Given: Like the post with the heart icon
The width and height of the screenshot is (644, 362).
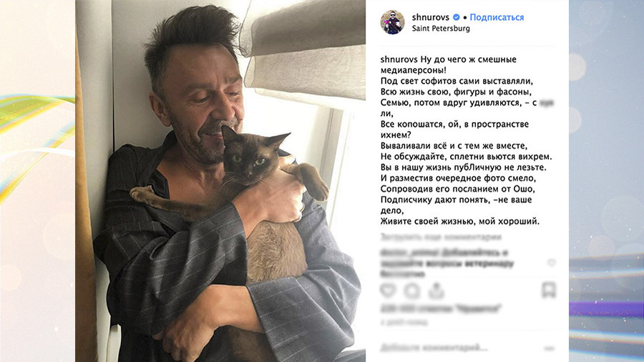Looking at the screenshot, I should point(388,290).
